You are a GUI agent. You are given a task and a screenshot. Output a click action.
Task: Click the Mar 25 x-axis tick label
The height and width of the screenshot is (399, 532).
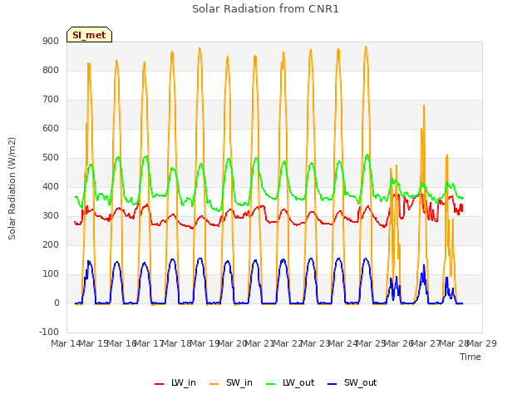pos(372,343)
